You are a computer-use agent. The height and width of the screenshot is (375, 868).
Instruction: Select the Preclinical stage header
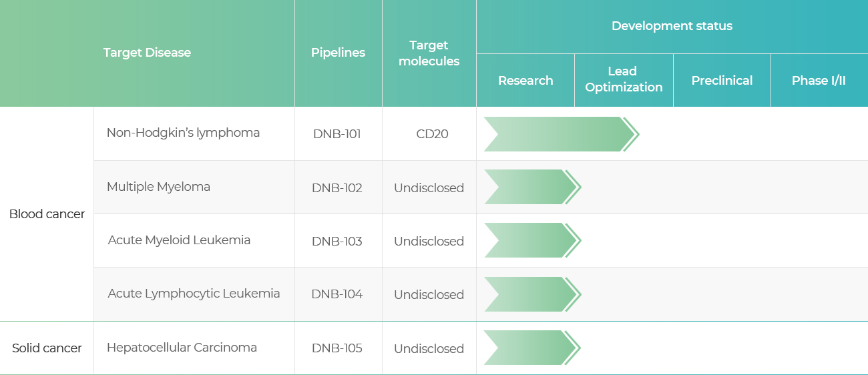[722, 81]
